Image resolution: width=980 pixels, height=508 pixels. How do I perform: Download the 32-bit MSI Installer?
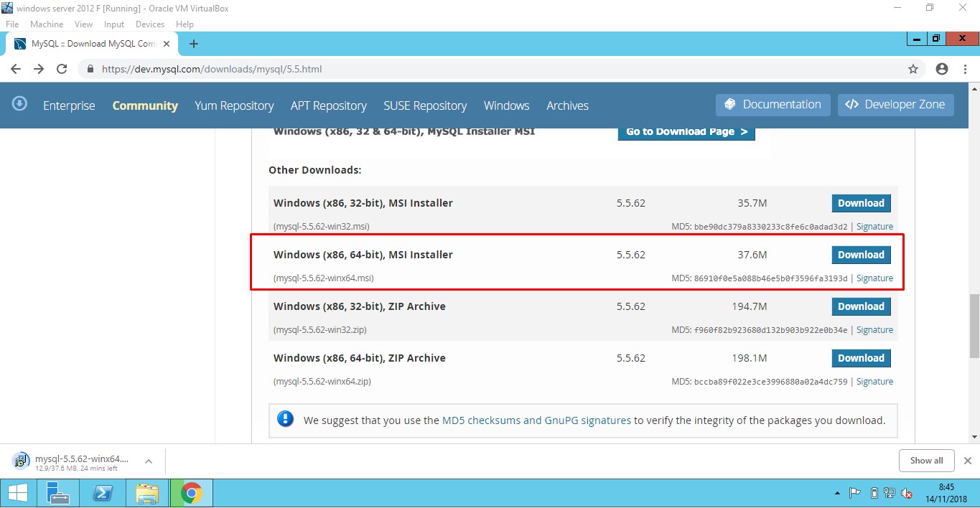(861, 203)
